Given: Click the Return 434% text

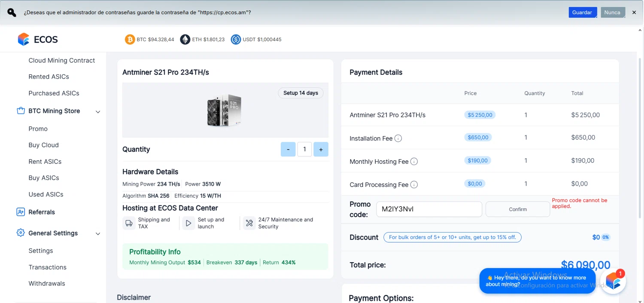Looking at the screenshot, I should point(279,262).
